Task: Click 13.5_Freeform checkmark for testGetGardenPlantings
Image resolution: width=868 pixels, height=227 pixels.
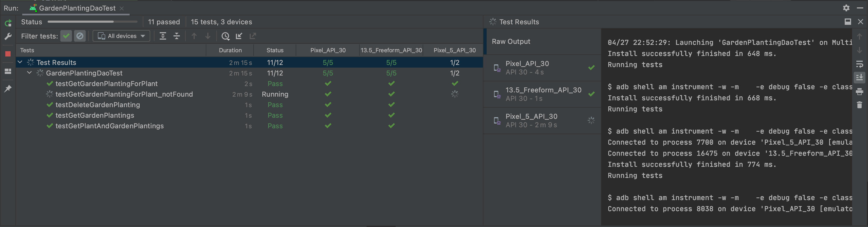Action: click(x=391, y=115)
